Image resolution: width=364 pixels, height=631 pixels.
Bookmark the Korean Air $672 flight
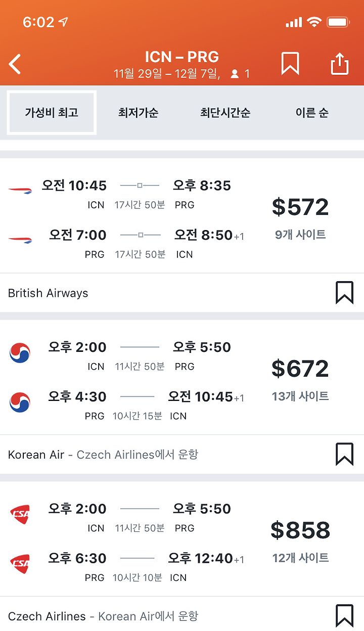pyautogui.click(x=344, y=454)
